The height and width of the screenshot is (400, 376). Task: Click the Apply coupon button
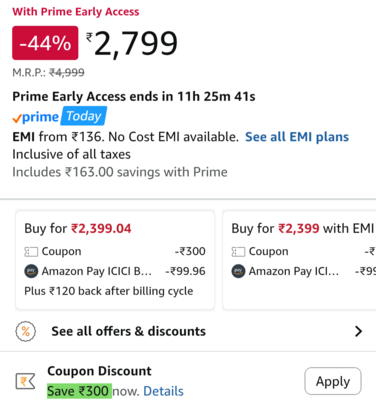point(333,381)
